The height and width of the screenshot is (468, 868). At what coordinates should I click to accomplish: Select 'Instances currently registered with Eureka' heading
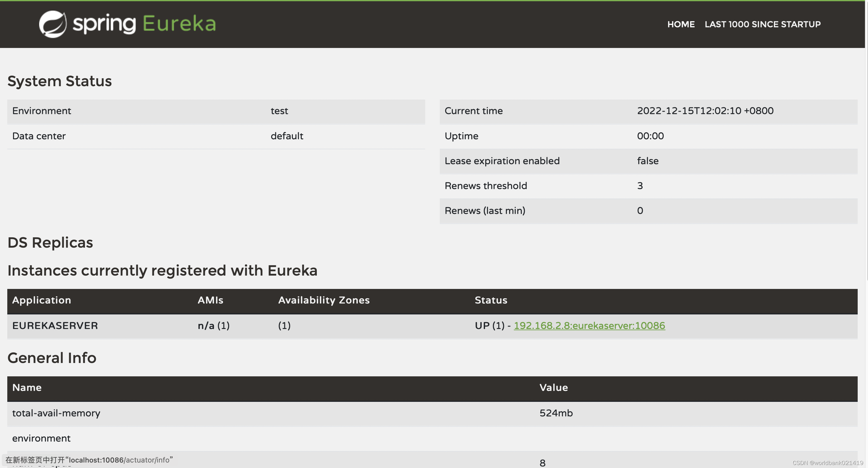point(162,270)
